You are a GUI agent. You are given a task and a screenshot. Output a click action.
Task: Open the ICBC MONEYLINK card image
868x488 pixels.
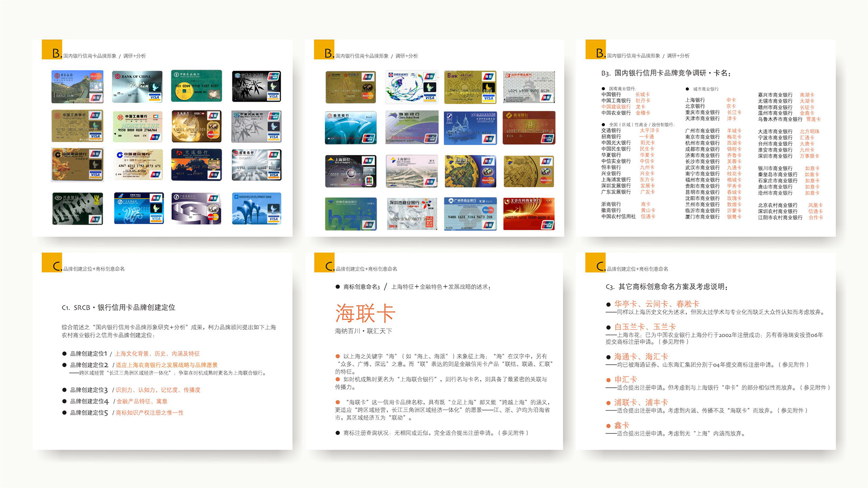(x=137, y=127)
